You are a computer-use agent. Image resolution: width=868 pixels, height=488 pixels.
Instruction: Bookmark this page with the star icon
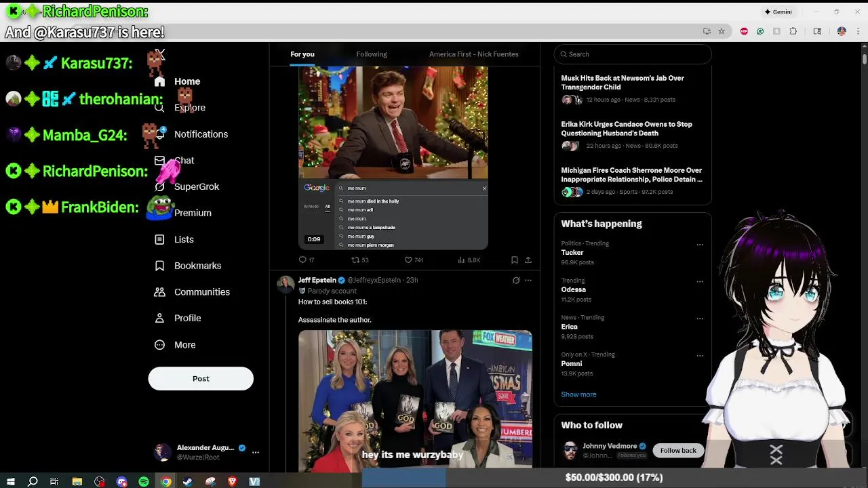pos(722,31)
